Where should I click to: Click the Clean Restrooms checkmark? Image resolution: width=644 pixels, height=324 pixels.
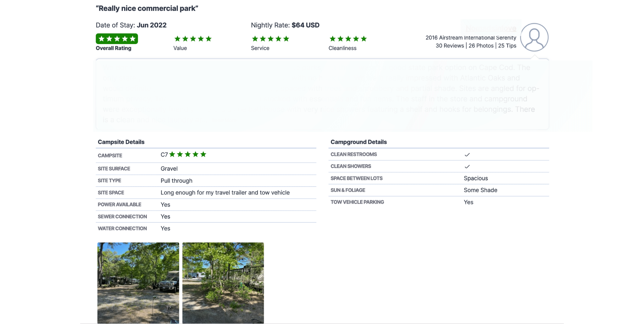(467, 154)
